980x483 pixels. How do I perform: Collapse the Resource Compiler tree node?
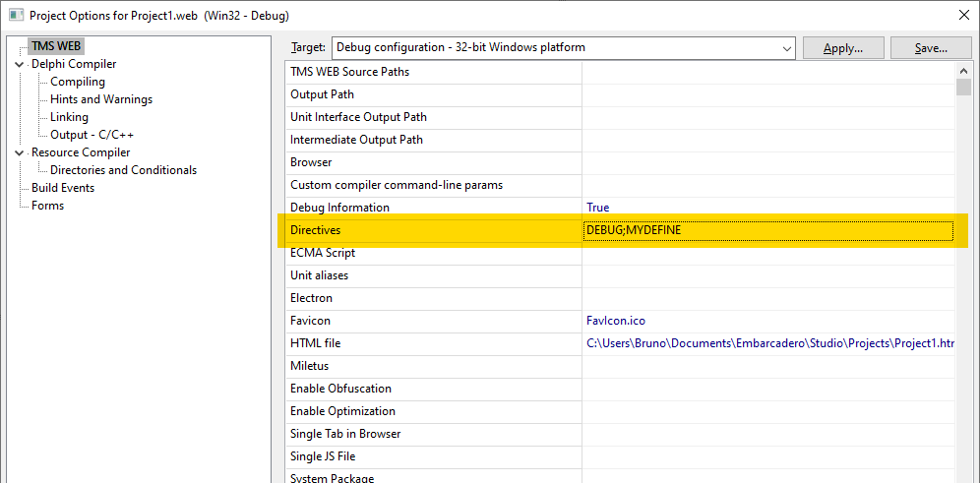(x=21, y=152)
